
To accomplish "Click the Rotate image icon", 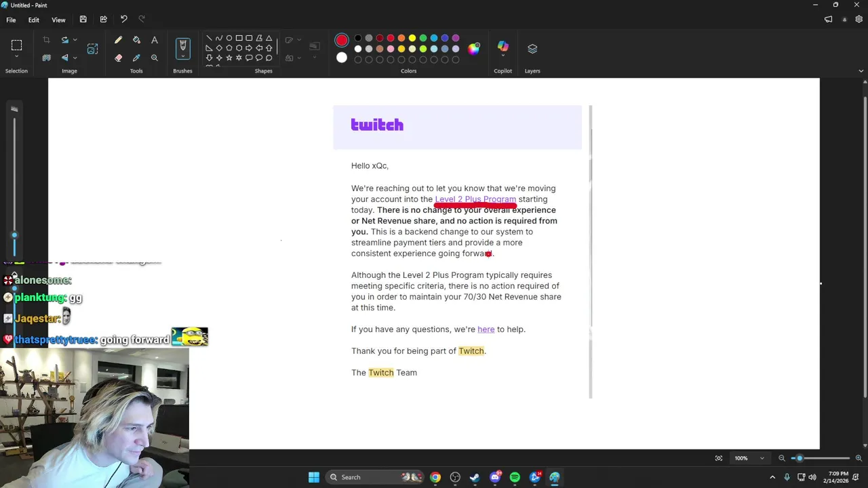I will [65, 40].
